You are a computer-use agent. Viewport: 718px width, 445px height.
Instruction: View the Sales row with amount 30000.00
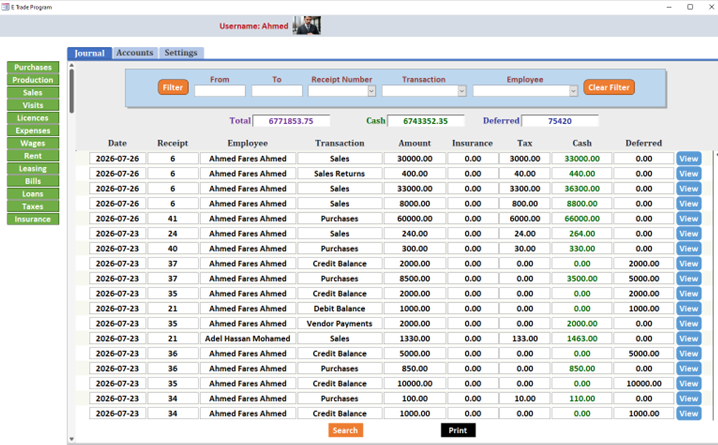pos(689,159)
